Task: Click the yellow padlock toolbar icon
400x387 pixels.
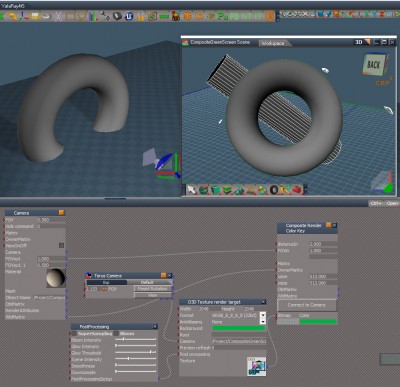Action: pyautogui.click(x=141, y=16)
